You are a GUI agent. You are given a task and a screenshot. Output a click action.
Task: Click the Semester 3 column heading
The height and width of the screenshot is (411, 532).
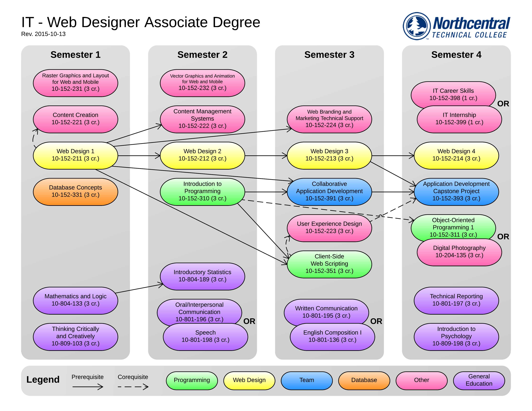click(329, 55)
